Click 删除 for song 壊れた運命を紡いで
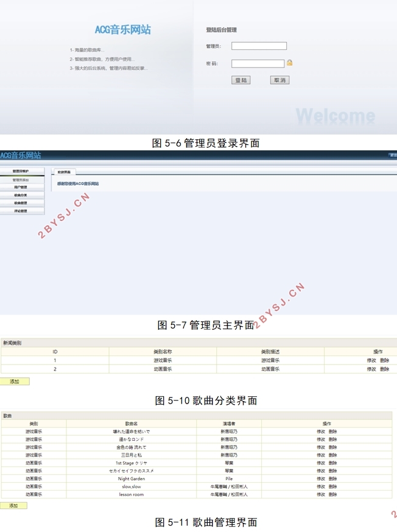The height and width of the screenshot is (532, 397). [x=333, y=432]
